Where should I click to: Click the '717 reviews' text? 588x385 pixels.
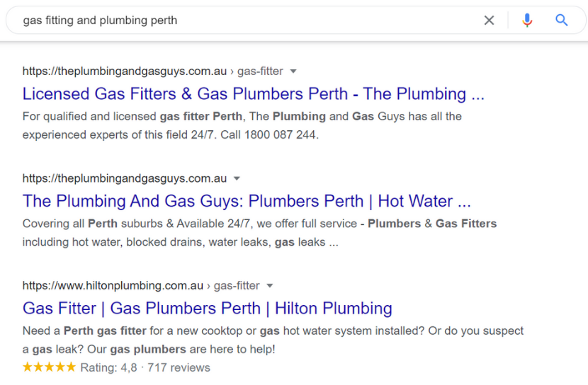(179, 367)
